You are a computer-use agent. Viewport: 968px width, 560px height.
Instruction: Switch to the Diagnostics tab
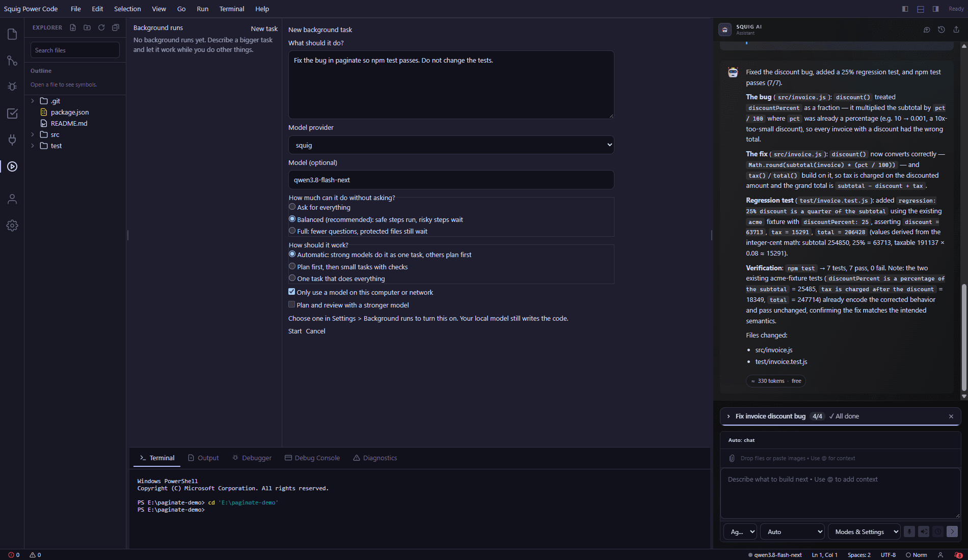(x=375, y=458)
